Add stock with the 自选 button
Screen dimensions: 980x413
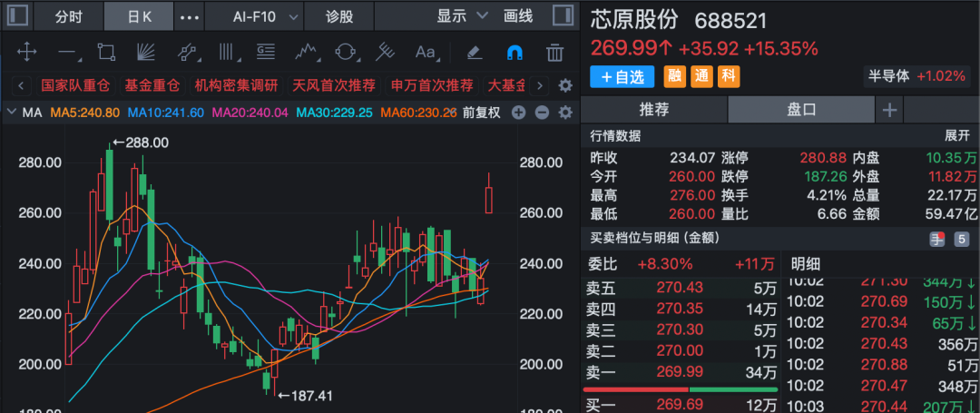pos(622,77)
